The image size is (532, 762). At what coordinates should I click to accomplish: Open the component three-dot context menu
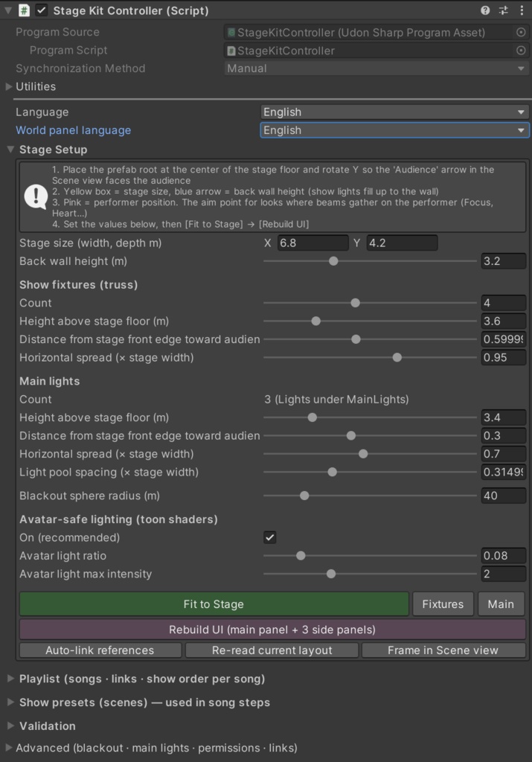coord(522,10)
